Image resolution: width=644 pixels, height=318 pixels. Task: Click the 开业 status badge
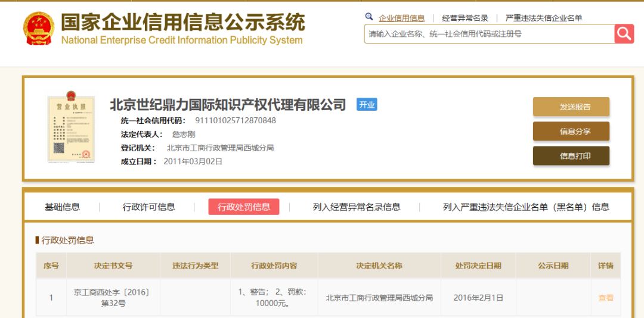point(367,105)
